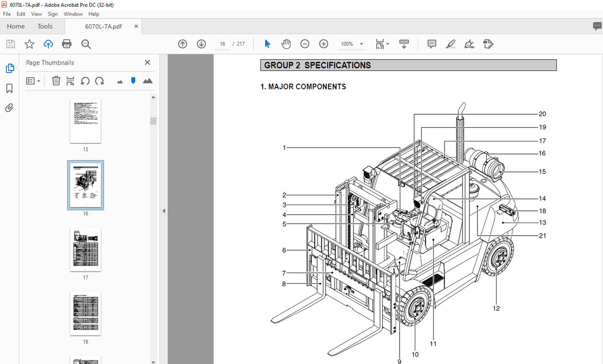
Task: Select the Highlight text tool
Action: [x=450, y=44]
